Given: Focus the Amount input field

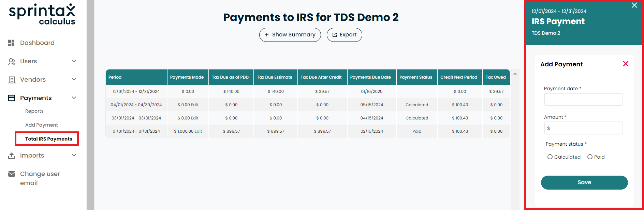Looking at the screenshot, I should click(583, 128).
